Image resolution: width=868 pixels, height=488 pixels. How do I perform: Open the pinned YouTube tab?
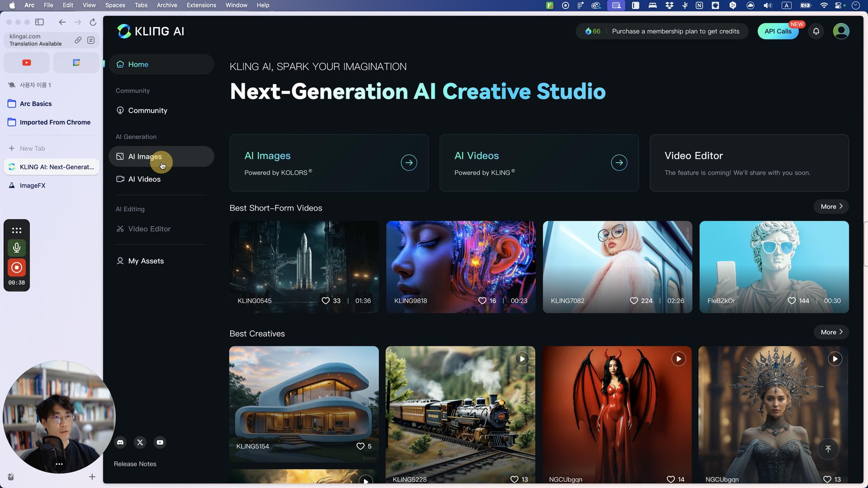click(27, 63)
